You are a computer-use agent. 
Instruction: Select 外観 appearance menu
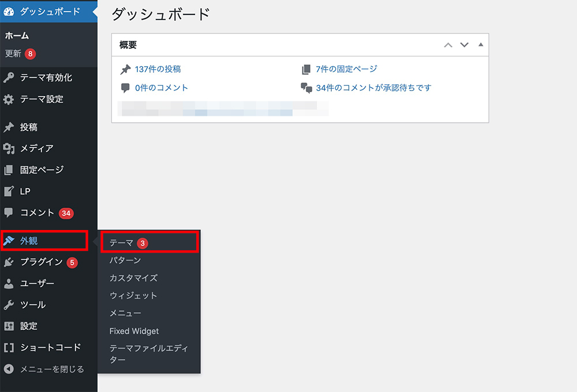tap(44, 241)
